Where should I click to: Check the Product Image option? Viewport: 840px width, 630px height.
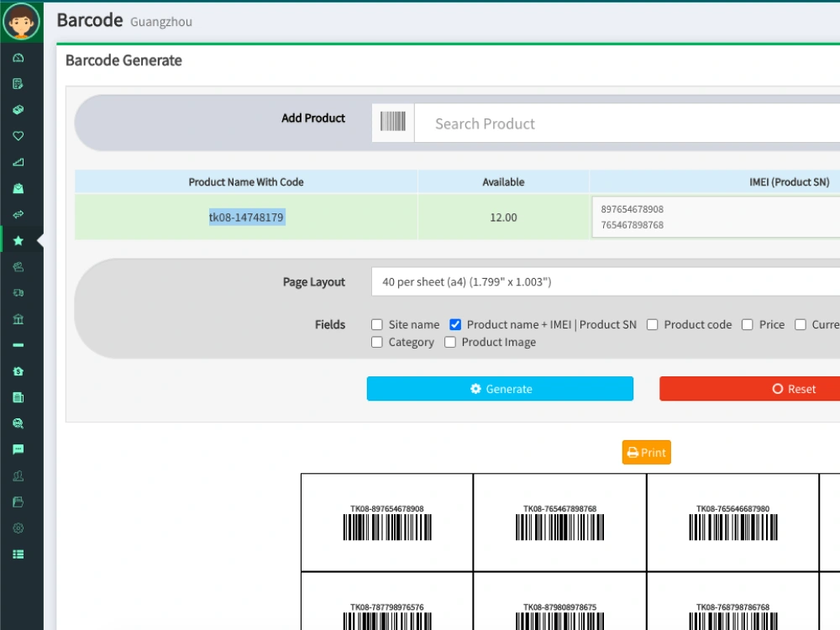[x=450, y=342]
